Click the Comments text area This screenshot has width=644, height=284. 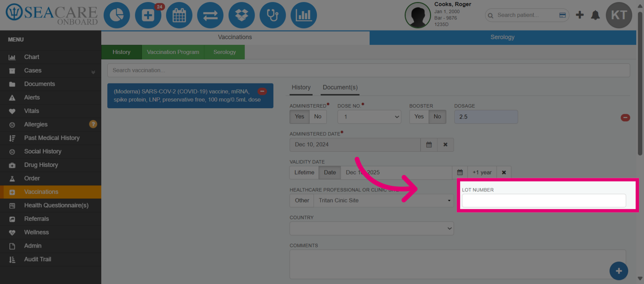pos(458,265)
